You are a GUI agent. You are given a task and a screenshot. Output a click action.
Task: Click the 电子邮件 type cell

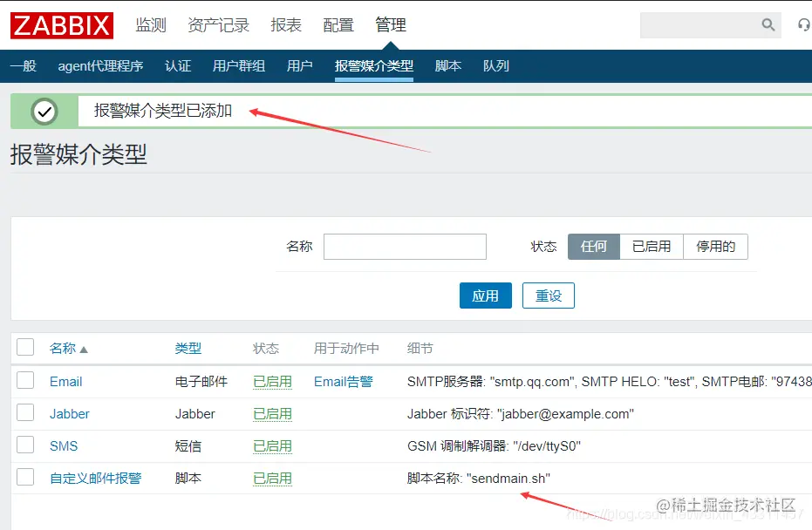coord(201,382)
